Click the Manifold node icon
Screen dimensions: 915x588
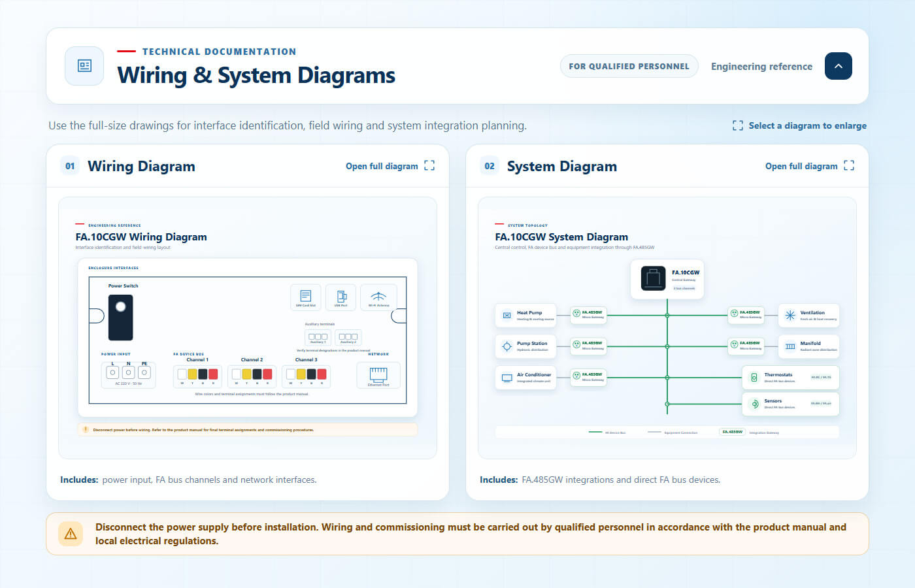coord(790,346)
